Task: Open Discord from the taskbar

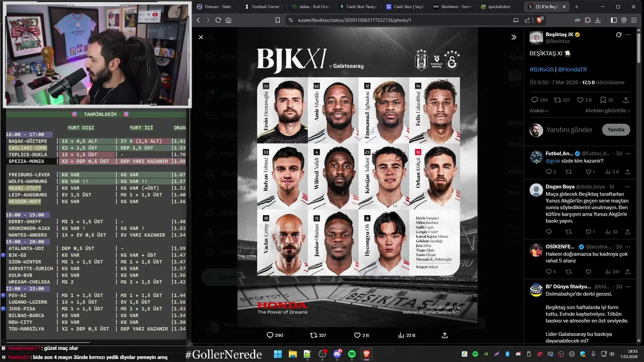Action: point(337,354)
